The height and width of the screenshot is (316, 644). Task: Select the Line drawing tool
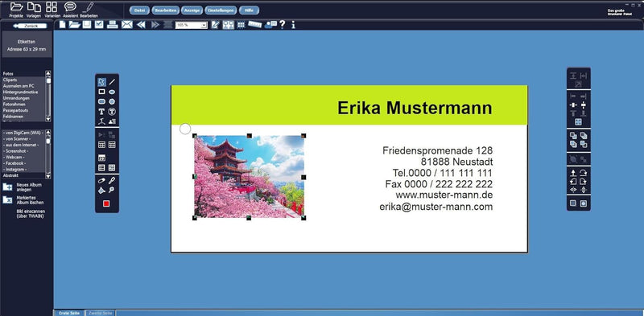[x=112, y=82]
